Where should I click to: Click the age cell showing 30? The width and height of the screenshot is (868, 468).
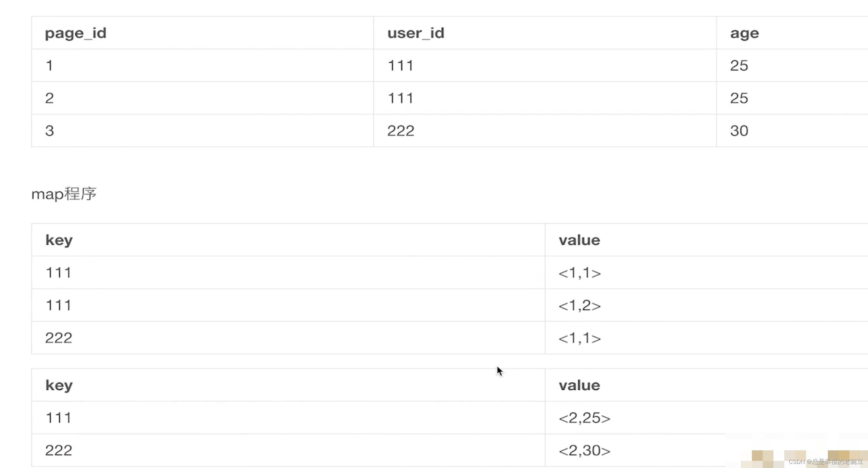(739, 131)
